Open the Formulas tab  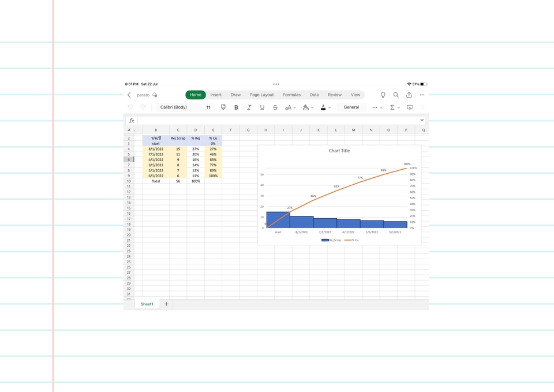point(291,95)
